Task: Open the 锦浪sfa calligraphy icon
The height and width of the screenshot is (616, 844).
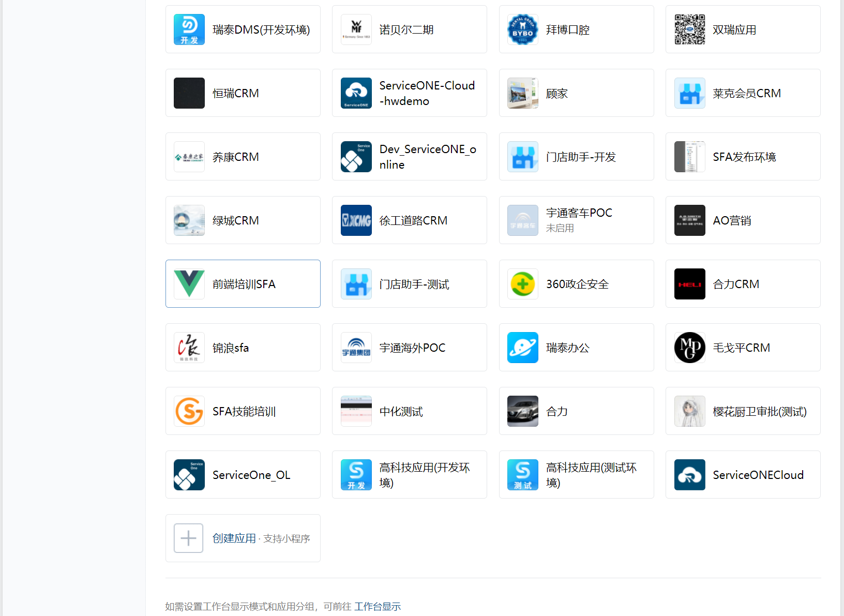Action: point(189,348)
